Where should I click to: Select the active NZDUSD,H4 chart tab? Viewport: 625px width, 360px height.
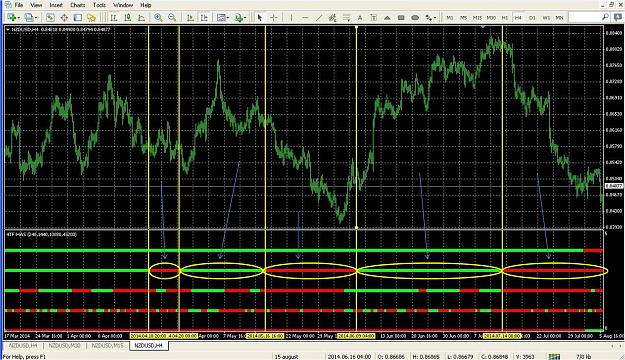[149, 346]
